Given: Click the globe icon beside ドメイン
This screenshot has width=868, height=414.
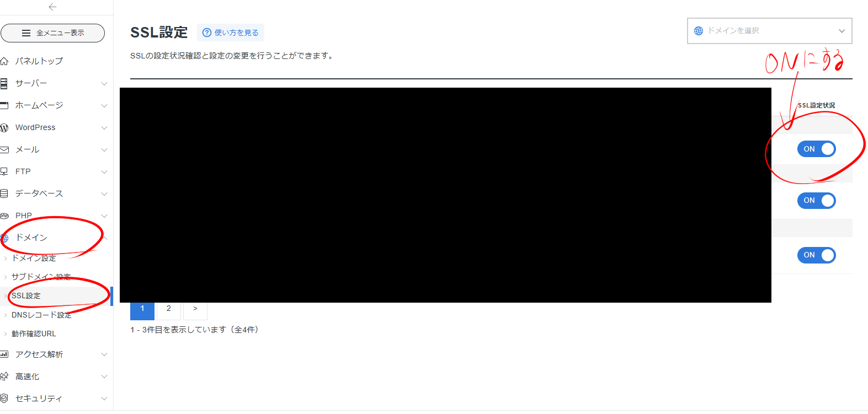Looking at the screenshot, I should [4, 238].
